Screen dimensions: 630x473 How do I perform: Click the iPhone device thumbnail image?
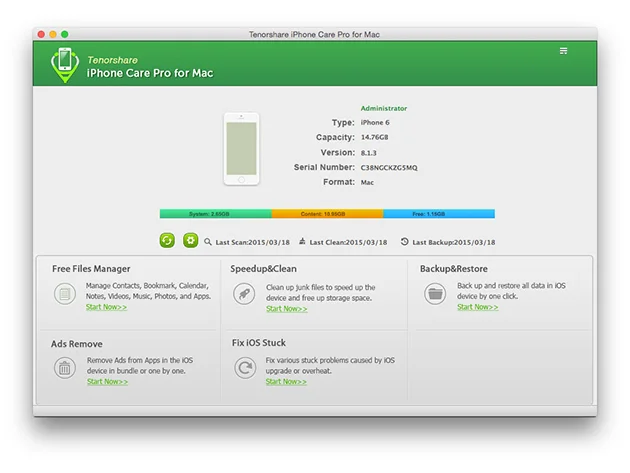click(241, 149)
